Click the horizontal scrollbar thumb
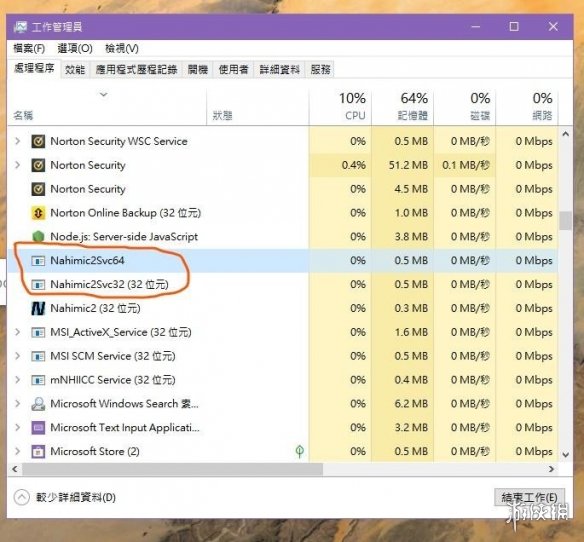The image size is (584, 542). pos(172,469)
